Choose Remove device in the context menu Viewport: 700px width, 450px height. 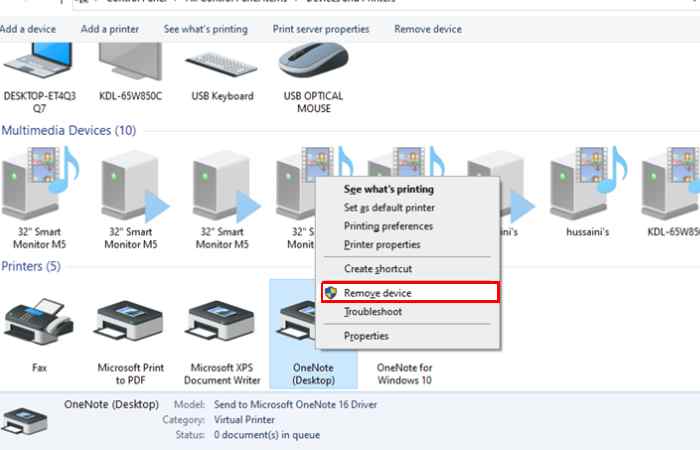(410, 293)
